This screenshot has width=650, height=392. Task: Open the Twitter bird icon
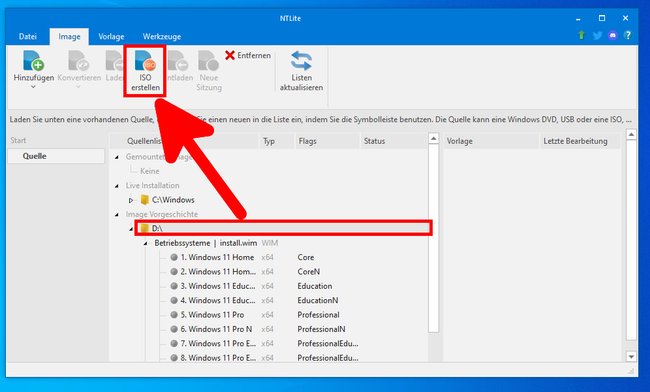pyautogui.click(x=597, y=35)
